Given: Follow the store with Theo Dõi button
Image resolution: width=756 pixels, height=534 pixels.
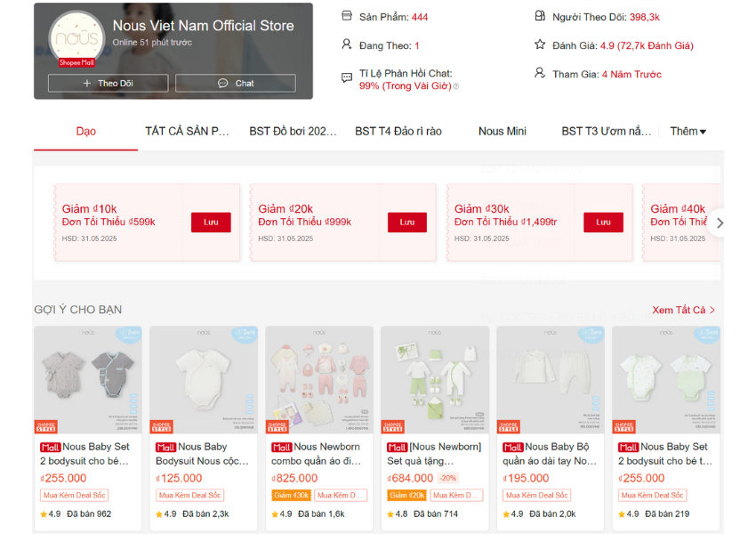Looking at the screenshot, I should pos(108,83).
